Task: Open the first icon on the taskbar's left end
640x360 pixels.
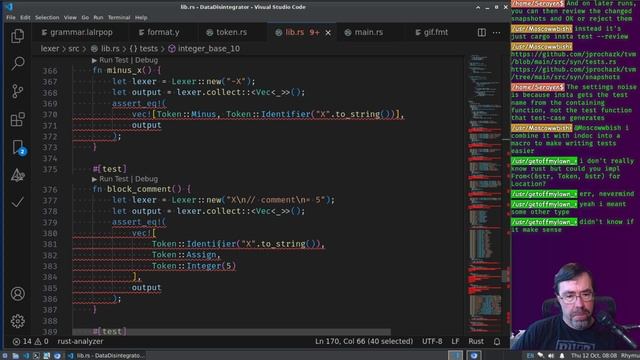Action: [5, 356]
